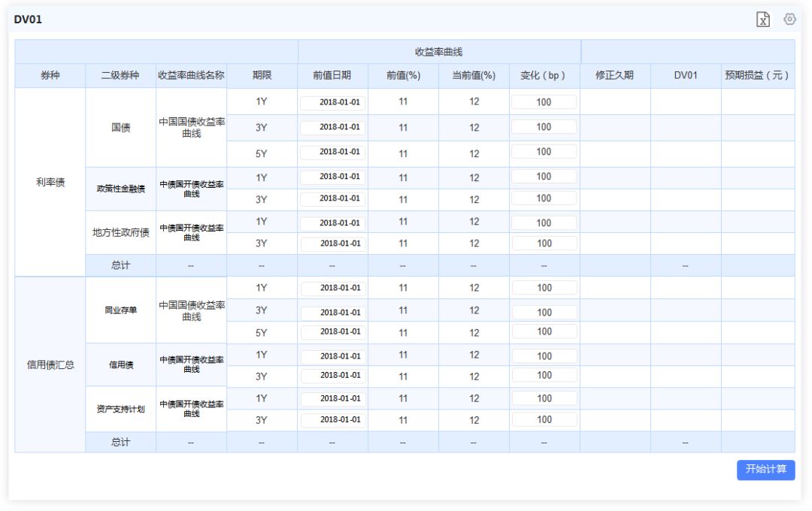The height and width of the screenshot is (511, 812).
Task: Edit 变化(bp) for 政策性金融债 1Y row
Action: [544, 177]
